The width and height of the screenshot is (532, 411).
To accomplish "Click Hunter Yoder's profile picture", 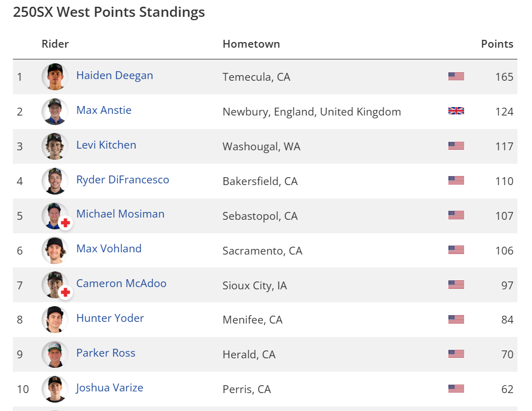I will [x=55, y=320].
